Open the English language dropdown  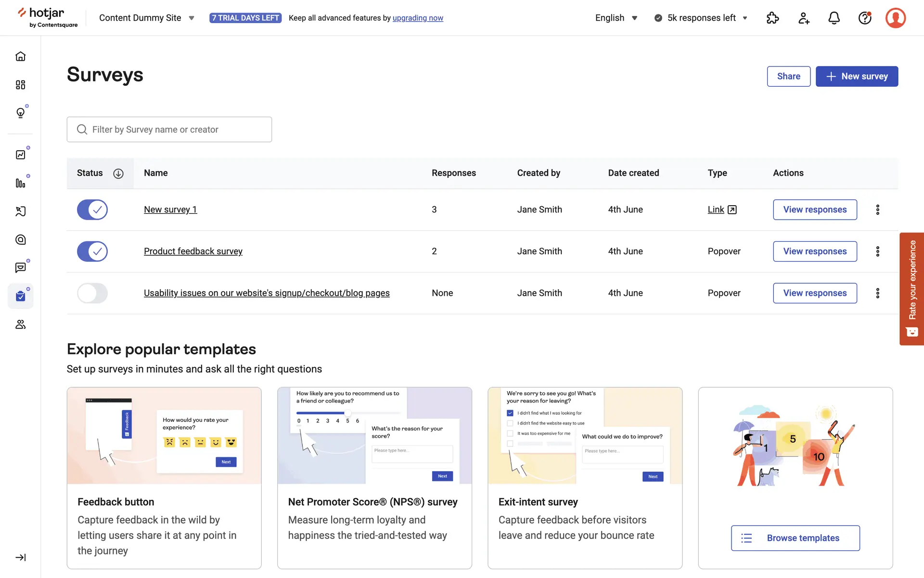pos(616,18)
